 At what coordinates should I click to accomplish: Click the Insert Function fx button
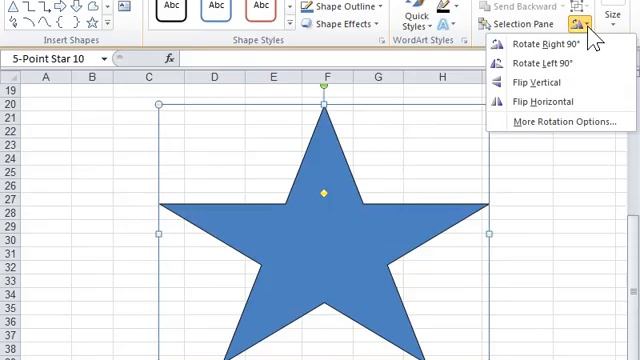tap(169, 59)
